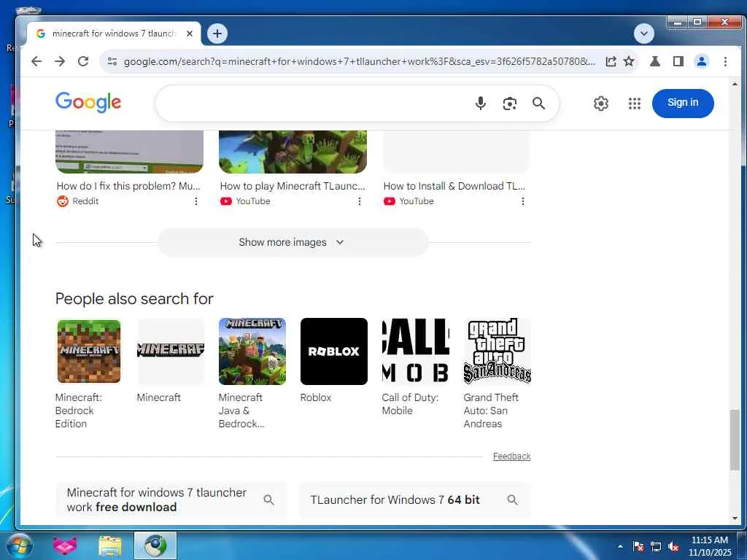Viewport: 747px width, 560px height.
Task: Show hidden tray icons arrow
Action: pyautogui.click(x=620, y=546)
